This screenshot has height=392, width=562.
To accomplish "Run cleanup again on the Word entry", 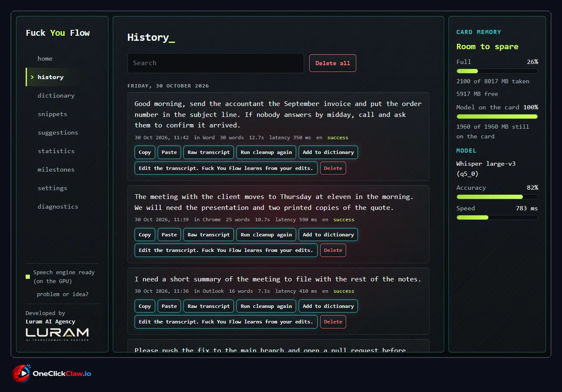I will (x=266, y=152).
